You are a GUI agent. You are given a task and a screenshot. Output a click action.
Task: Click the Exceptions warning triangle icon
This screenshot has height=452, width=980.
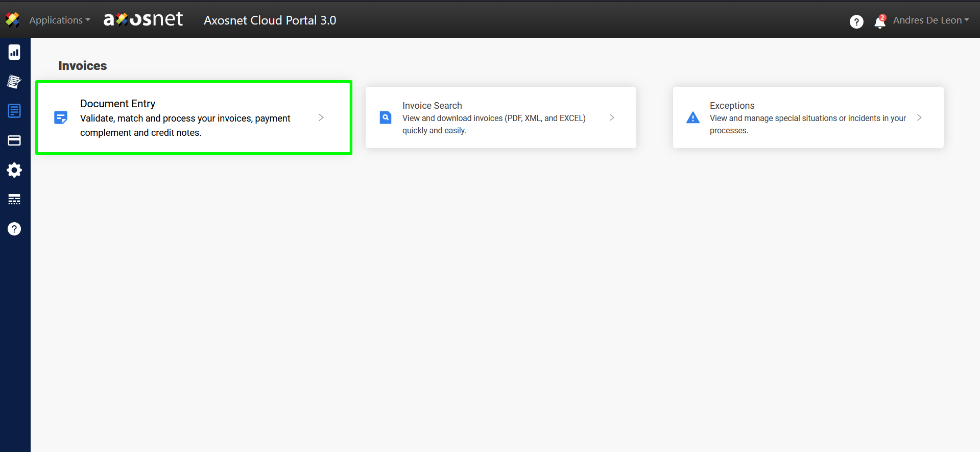point(693,118)
